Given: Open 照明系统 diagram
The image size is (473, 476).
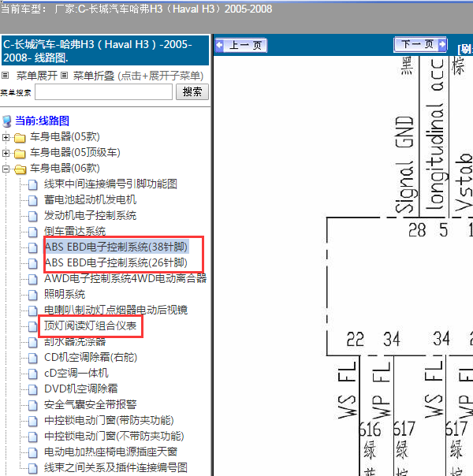Looking at the screenshot, I should [x=65, y=294].
